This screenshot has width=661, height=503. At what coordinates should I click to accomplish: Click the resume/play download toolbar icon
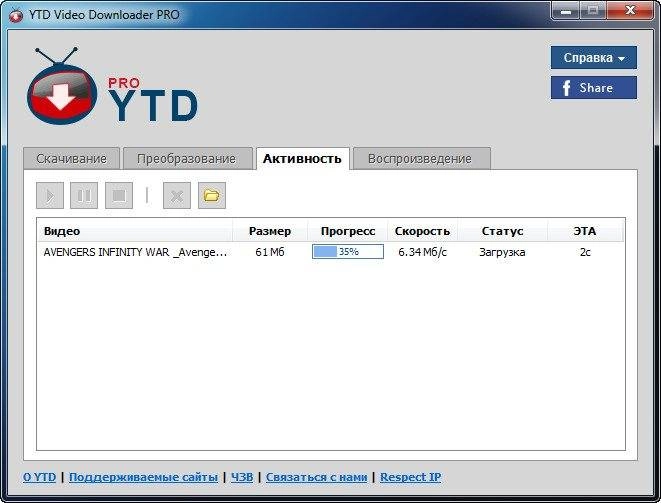click(50, 195)
